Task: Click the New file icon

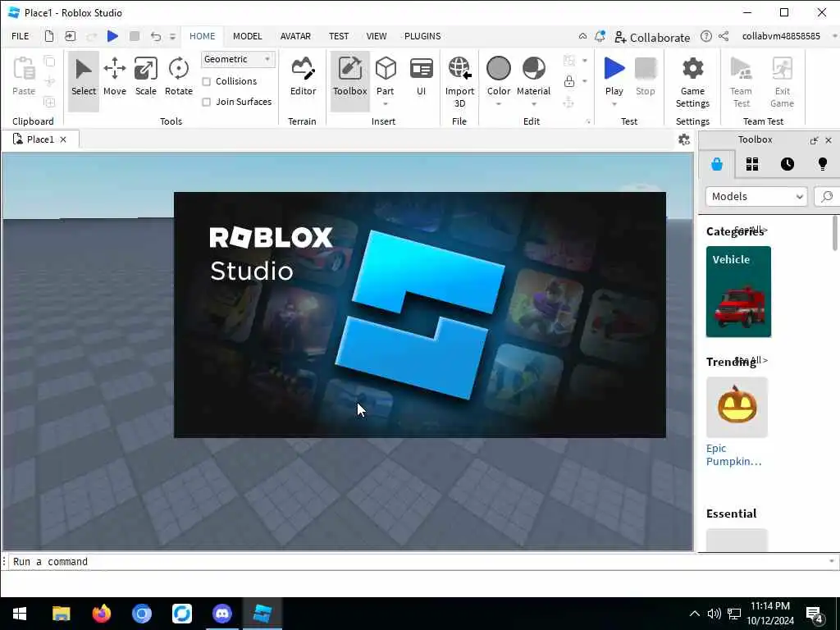Action: pos(48,36)
